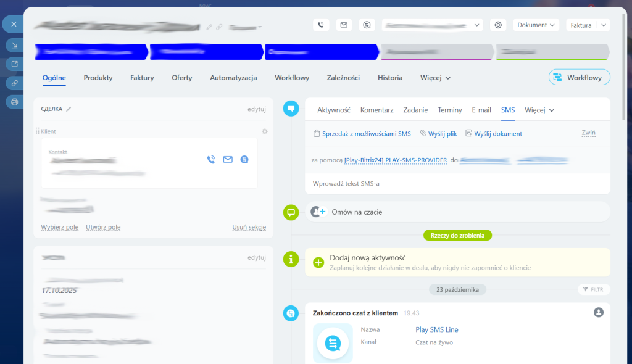Click the chat icon in the Kontakt card
Screen dimensions: 632x364
(x=244, y=160)
